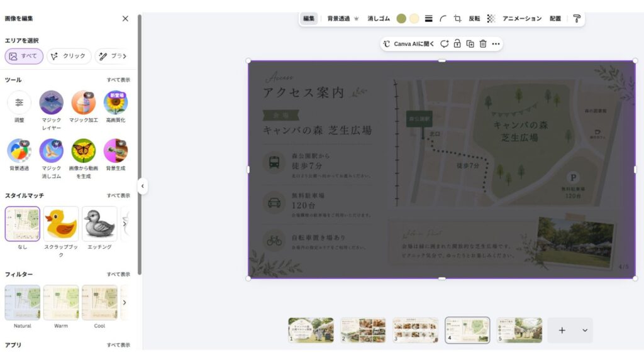Choose the ブラシ area selection mode
The image size is (644, 362).
[112, 56]
